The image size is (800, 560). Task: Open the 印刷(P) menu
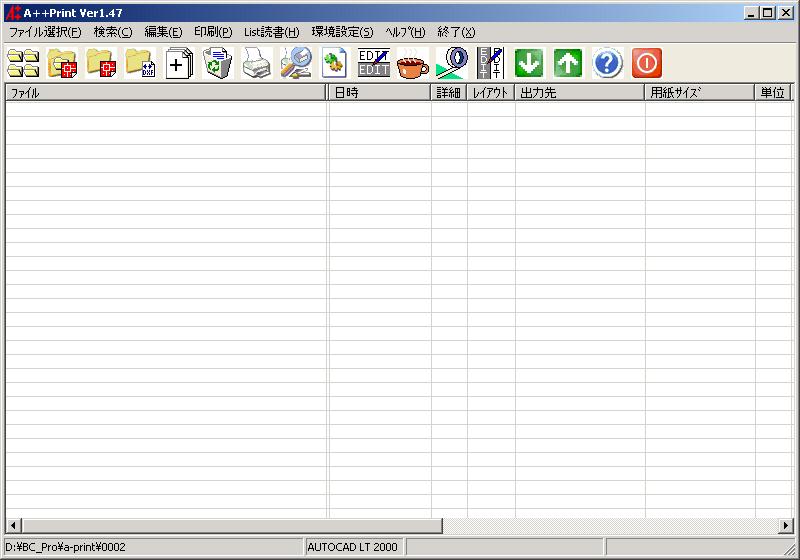point(213,32)
